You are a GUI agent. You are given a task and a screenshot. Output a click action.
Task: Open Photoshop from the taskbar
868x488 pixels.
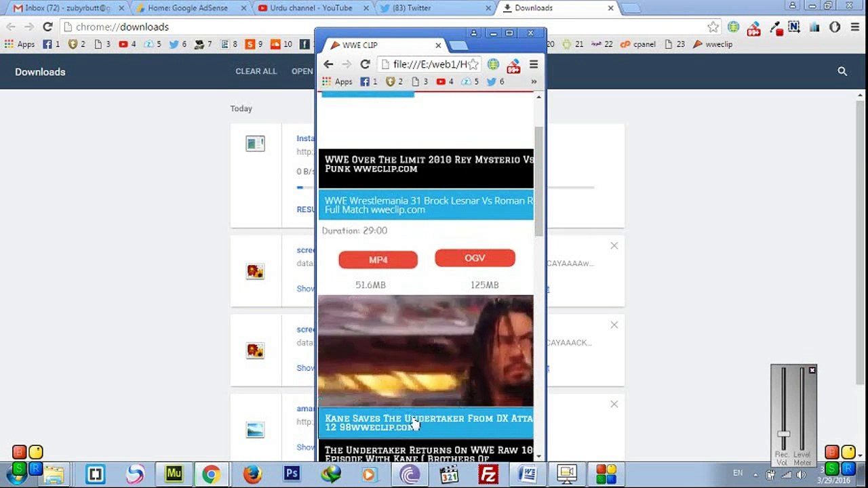[292, 474]
